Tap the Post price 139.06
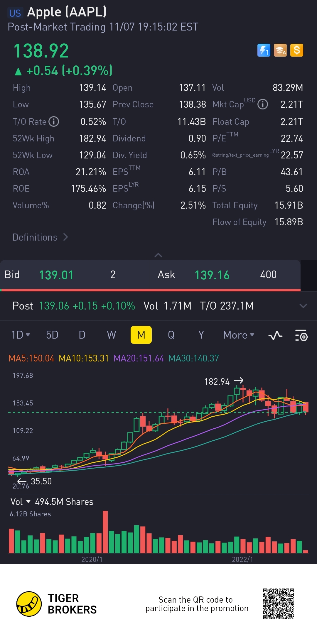 54,306
